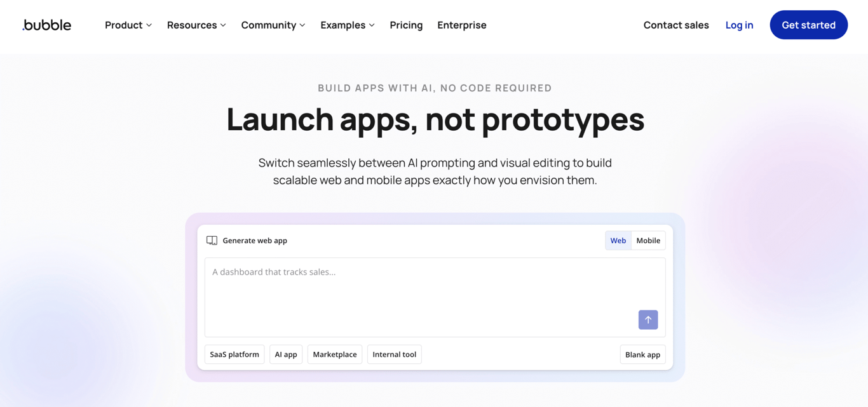The height and width of the screenshot is (407, 868).
Task: Click the Bubble logo
Action: coord(46,25)
